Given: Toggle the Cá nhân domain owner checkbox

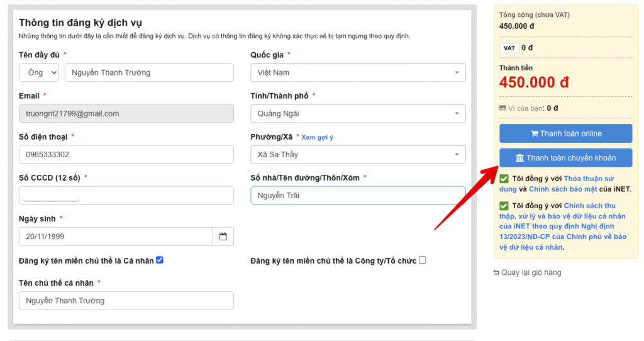Looking at the screenshot, I should 160,260.
